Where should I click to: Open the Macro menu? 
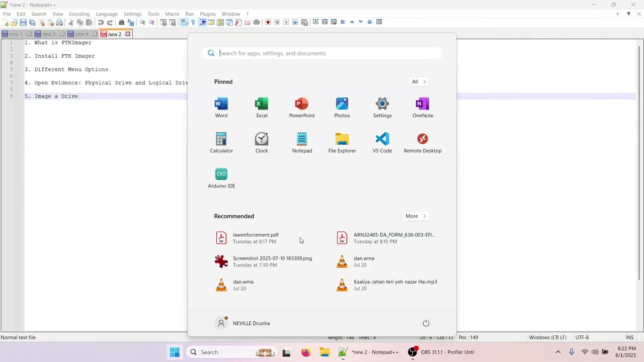tap(172, 14)
